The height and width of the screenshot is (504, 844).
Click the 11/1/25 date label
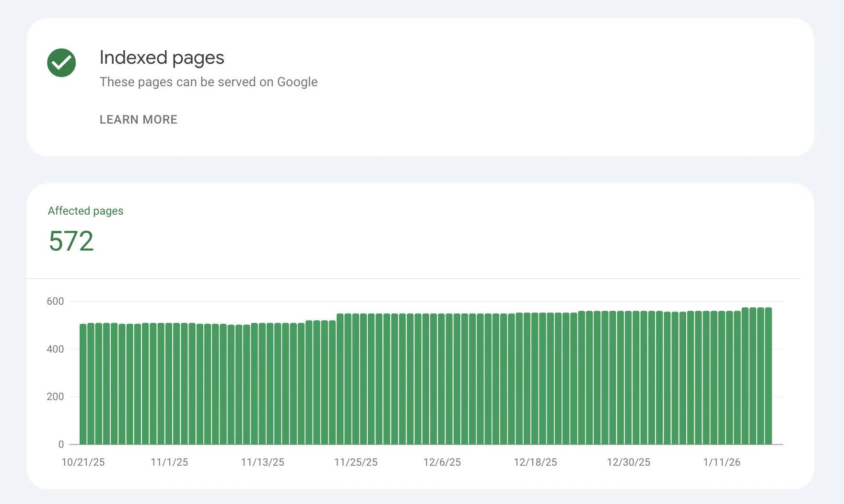169,462
